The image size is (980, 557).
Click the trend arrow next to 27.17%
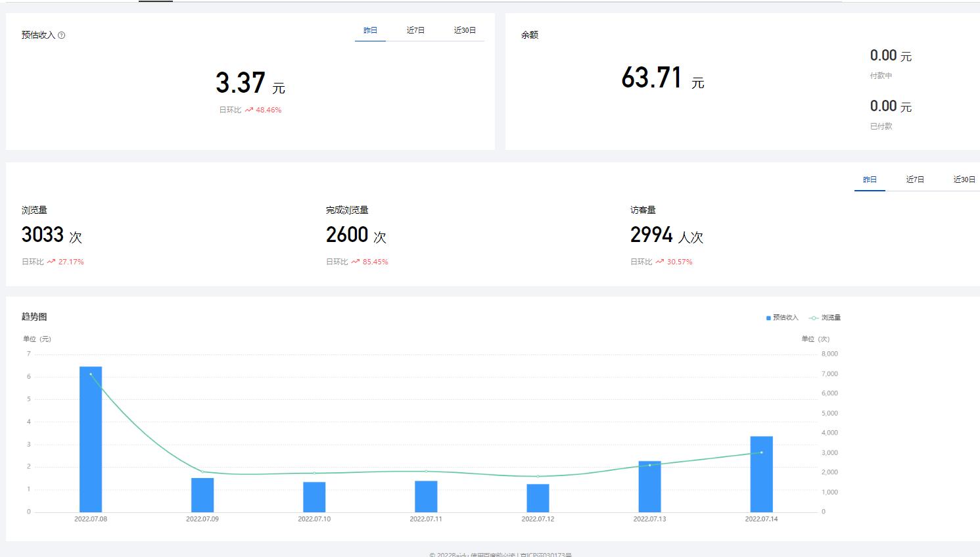[51, 262]
